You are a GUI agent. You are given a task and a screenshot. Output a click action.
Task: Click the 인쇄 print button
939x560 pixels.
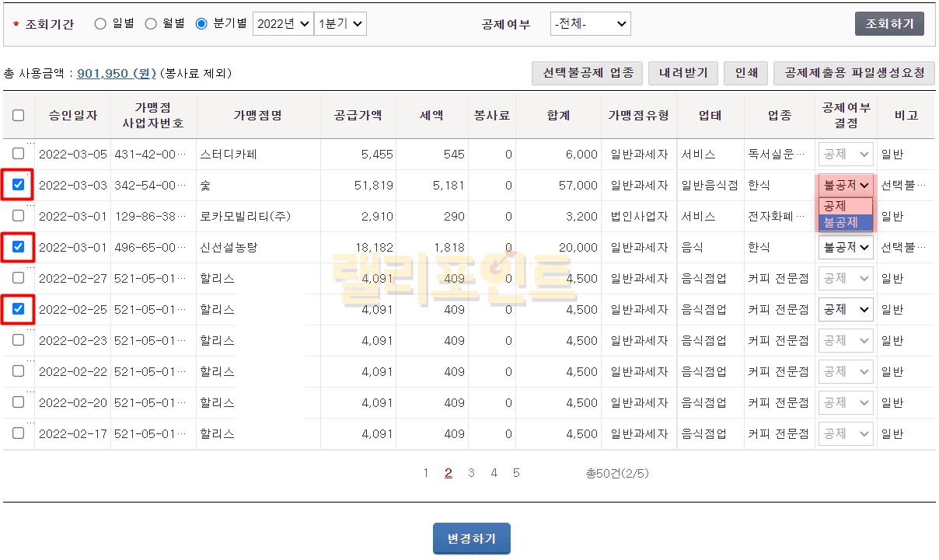point(745,73)
